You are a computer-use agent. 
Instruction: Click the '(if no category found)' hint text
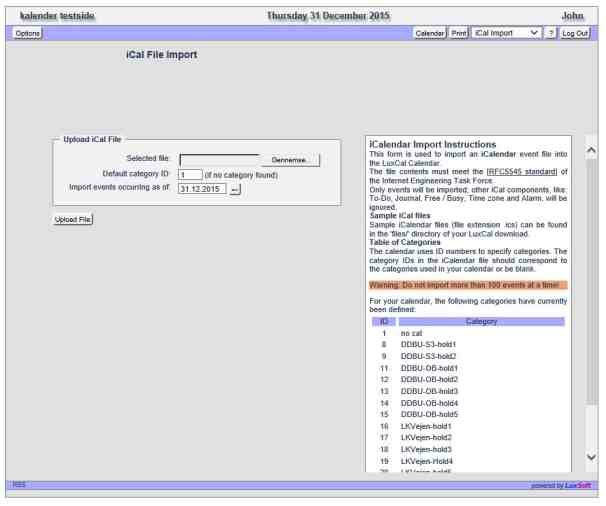pyautogui.click(x=241, y=175)
